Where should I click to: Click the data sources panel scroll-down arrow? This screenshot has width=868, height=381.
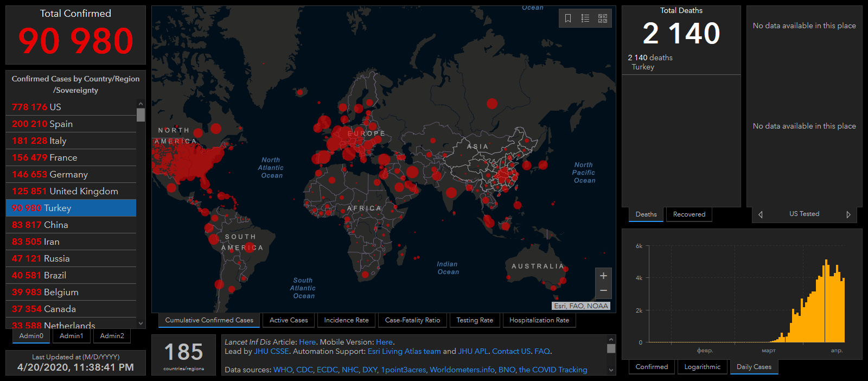[611, 371]
